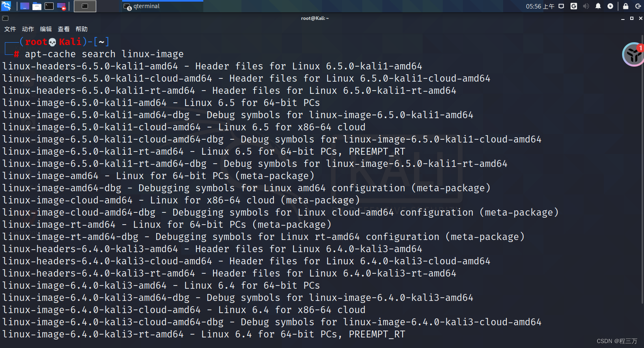Click the typed command 'apt-cache search linux-image'
The height and width of the screenshot is (348, 644).
(x=104, y=54)
